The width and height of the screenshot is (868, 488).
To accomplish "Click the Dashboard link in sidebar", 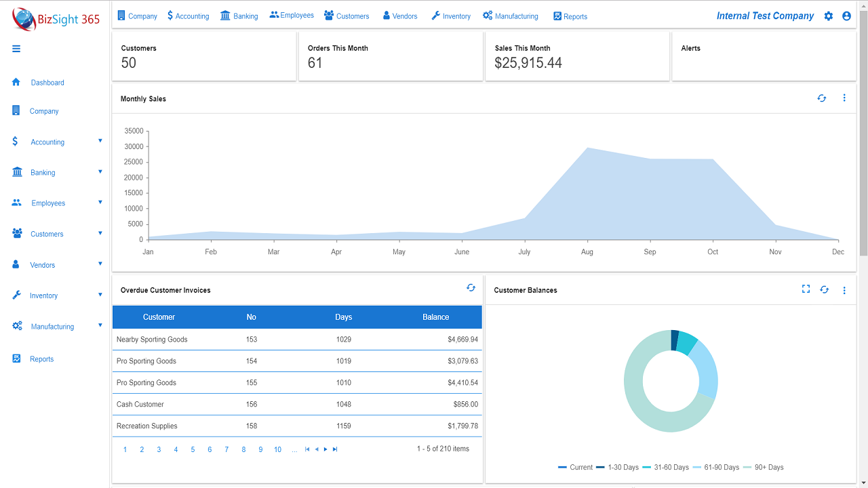I will coord(47,83).
